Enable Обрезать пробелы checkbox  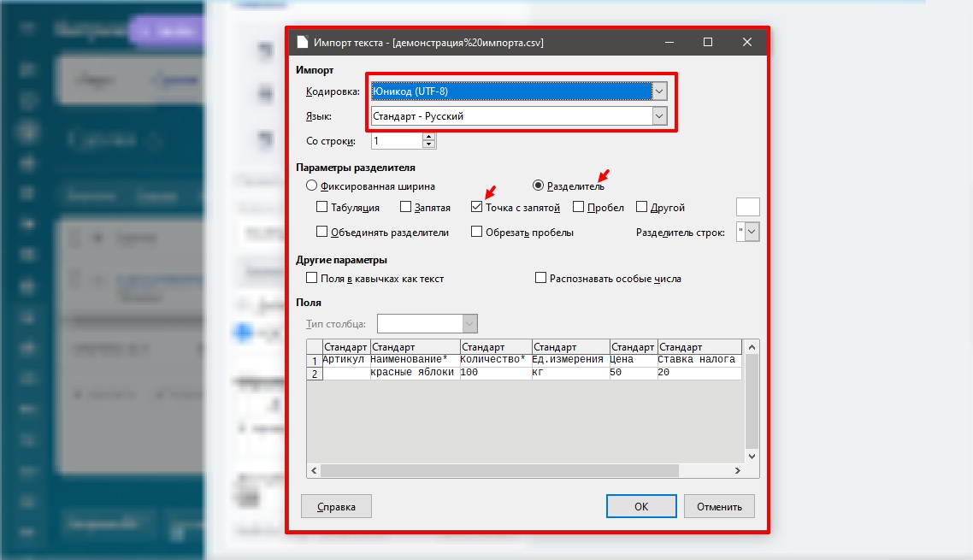coord(476,232)
